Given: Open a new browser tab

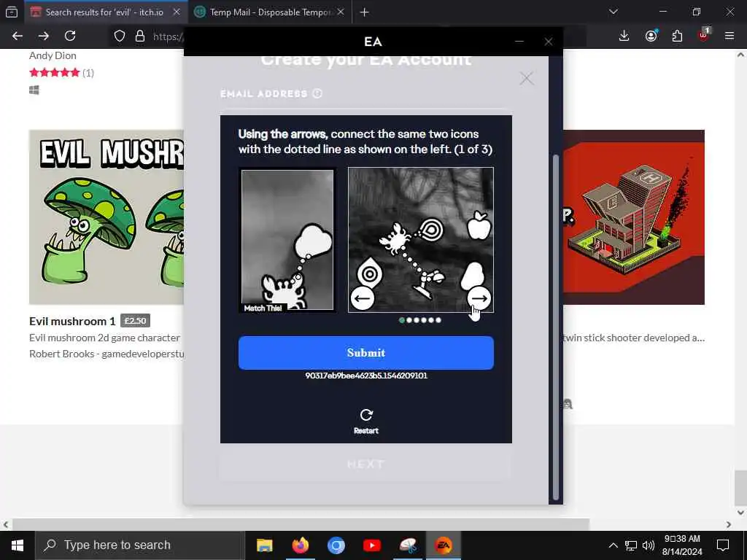Looking at the screenshot, I should coord(365,12).
